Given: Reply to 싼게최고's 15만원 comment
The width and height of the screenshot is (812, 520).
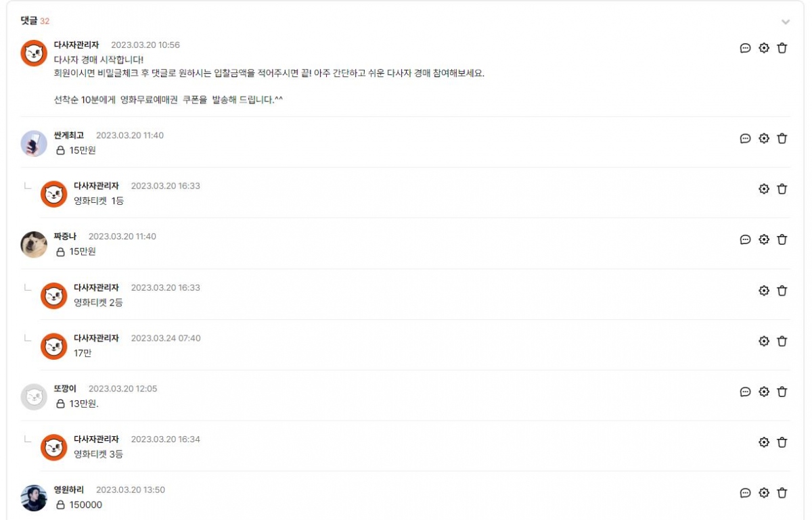Looking at the screenshot, I should 745,139.
